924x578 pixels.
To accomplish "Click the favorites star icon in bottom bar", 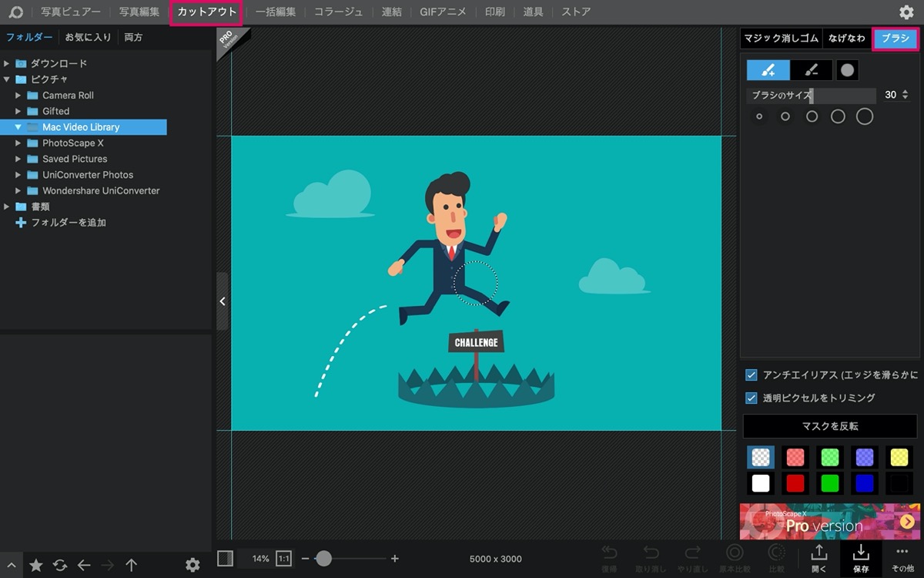I will pyautogui.click(x=35, y=565).
